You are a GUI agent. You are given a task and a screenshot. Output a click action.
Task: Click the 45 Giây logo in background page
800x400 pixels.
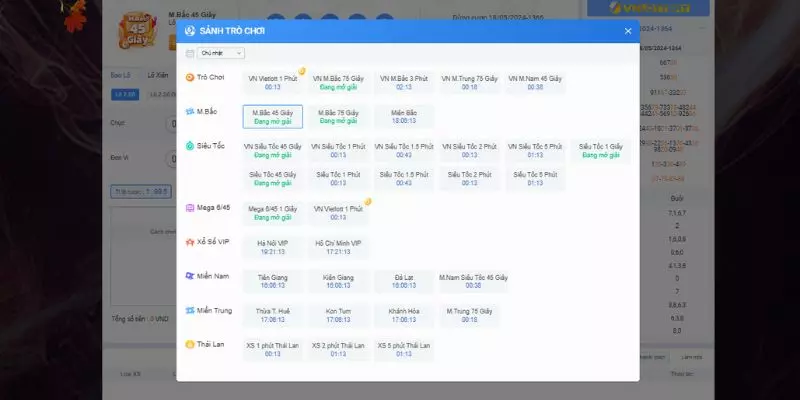pos(137,31)
